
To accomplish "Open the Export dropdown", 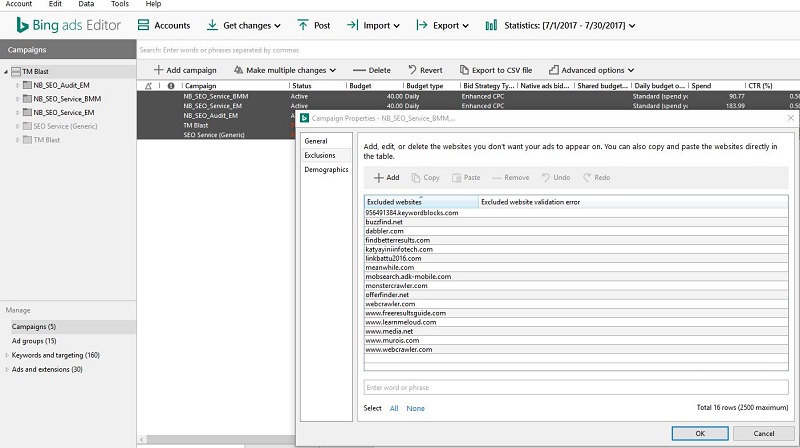I will pos(442,26).
